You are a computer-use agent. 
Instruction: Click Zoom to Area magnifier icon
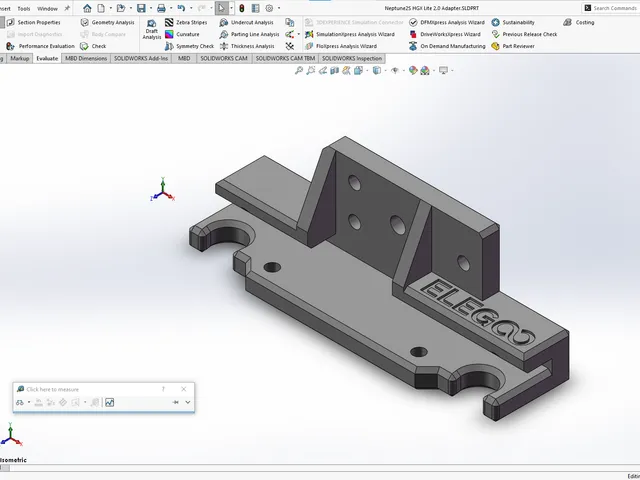(311, 71)
